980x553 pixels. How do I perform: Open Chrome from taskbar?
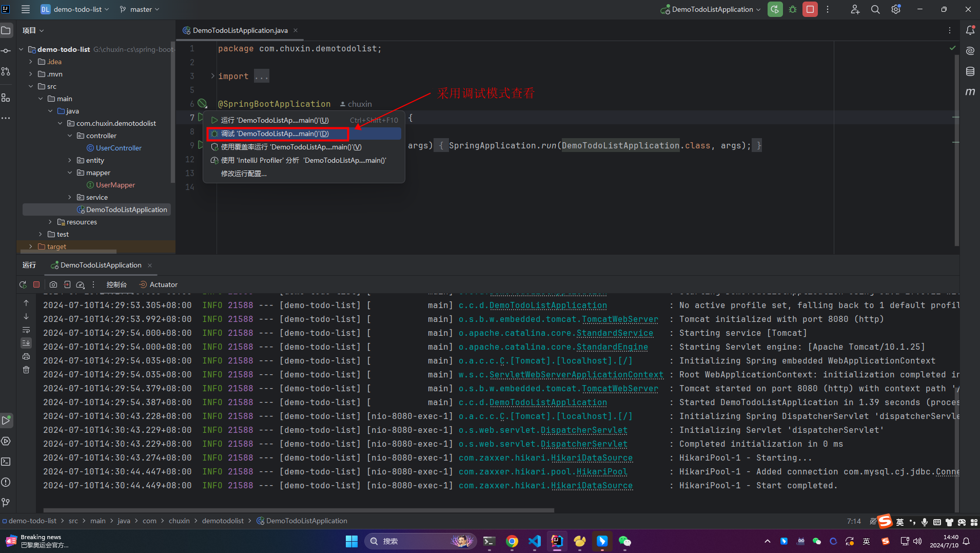(x=512, y=541)
